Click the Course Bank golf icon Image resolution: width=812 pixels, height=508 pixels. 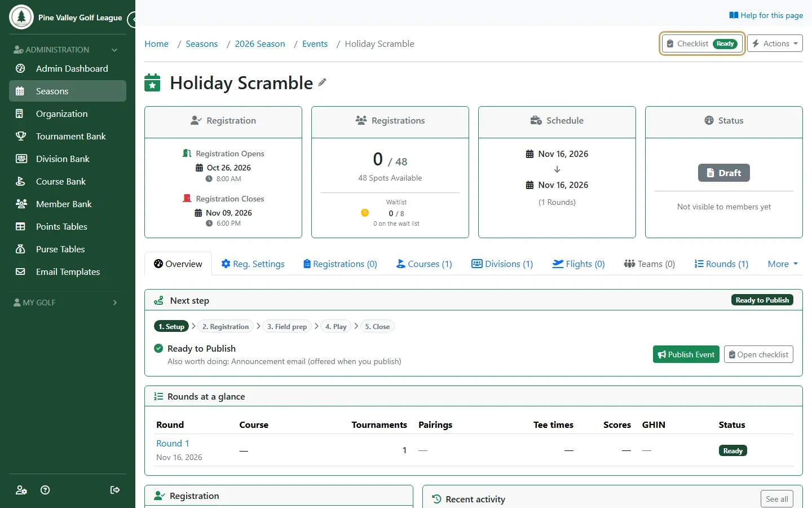pyautogui.click(x=20, y=181)
